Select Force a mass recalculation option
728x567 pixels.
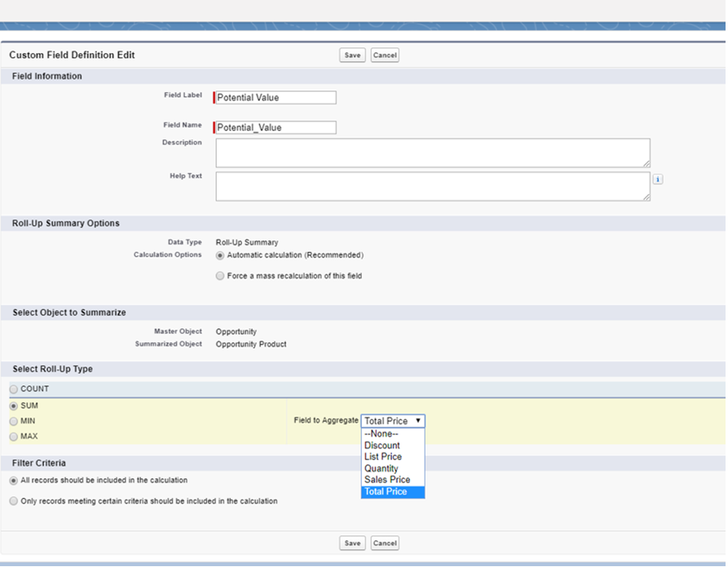(x=220, y=276)
